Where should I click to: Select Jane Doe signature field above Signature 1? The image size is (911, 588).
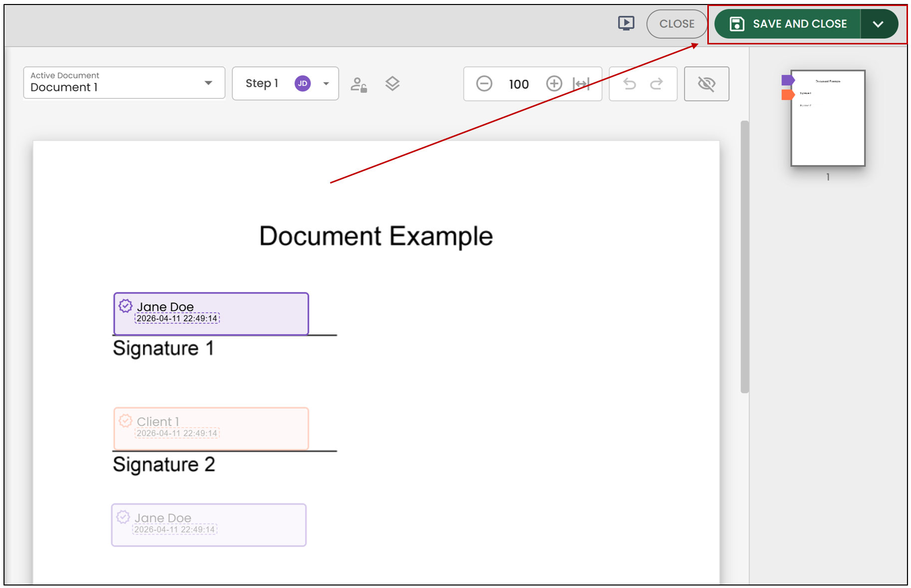pyautogui.click(x=211, y=313)
